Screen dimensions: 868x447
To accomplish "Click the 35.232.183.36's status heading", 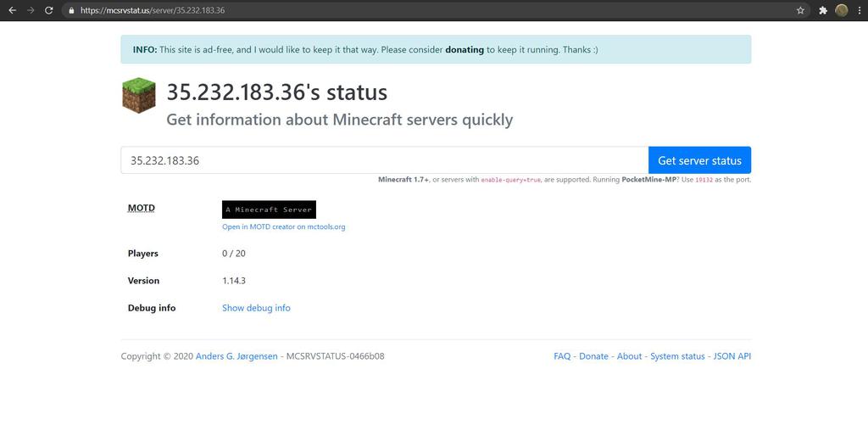I will 277,92.
